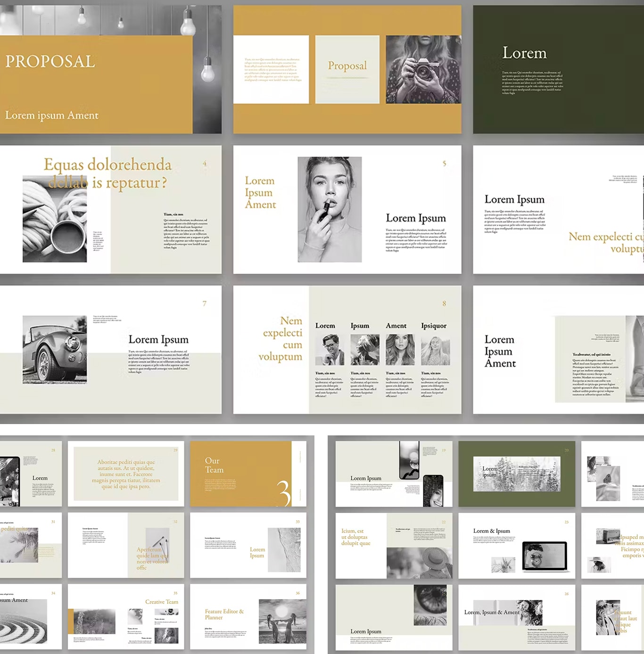The width and height of the screenshot is (644, 654).
Task: Click the team portrait labeled Ament
Action: (x=400, y=350)
